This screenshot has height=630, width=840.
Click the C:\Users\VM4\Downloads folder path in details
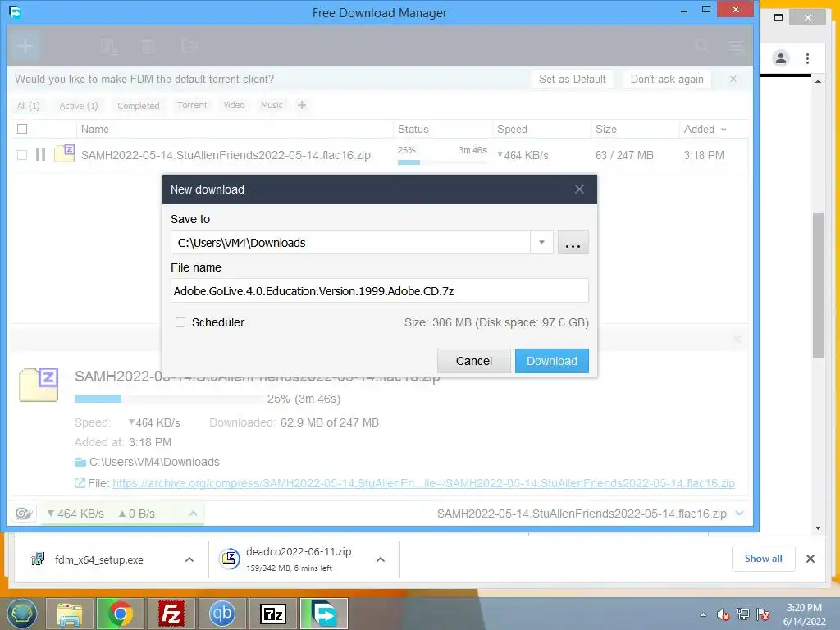tap(154, 462)
